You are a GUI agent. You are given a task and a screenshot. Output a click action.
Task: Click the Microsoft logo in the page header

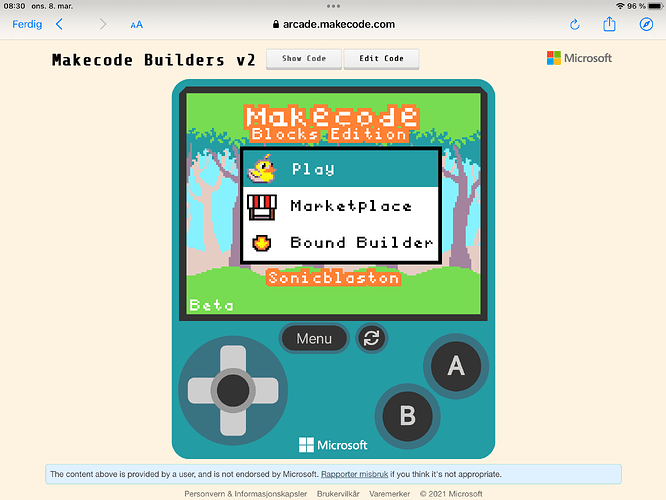pyautogui.click(x=579, y=58)
